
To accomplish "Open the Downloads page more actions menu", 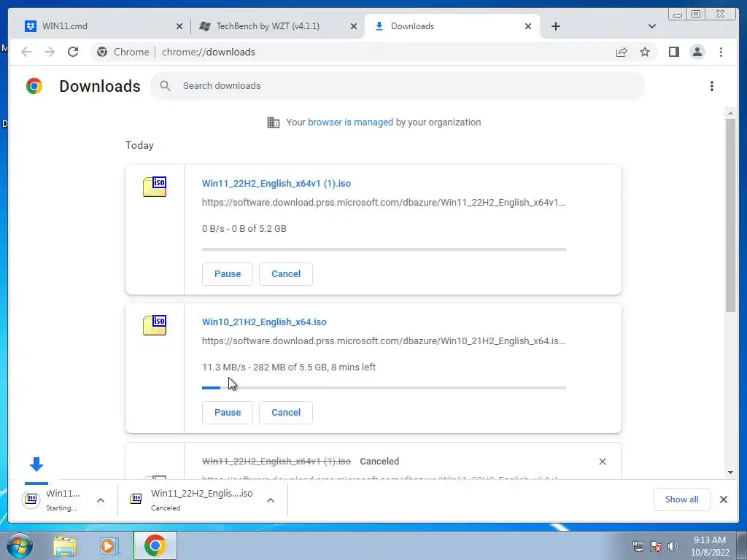I will click(x=712, y=86).
